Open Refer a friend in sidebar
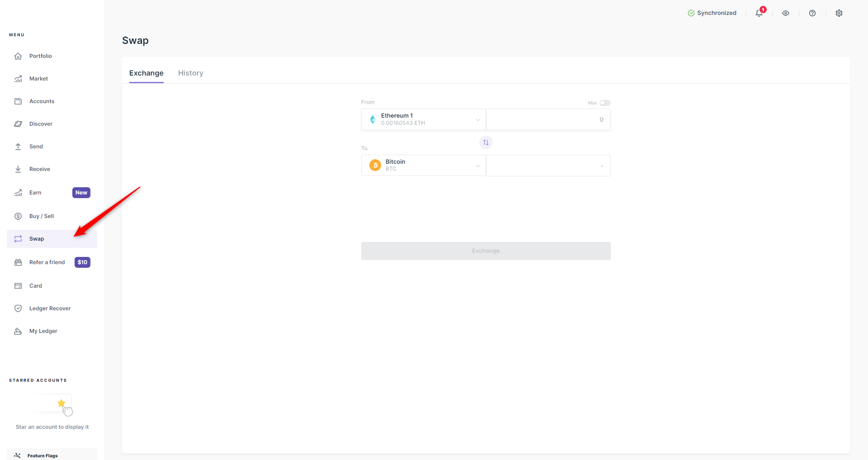This screenshot has height=460, width=868. (x=47, y=262)
